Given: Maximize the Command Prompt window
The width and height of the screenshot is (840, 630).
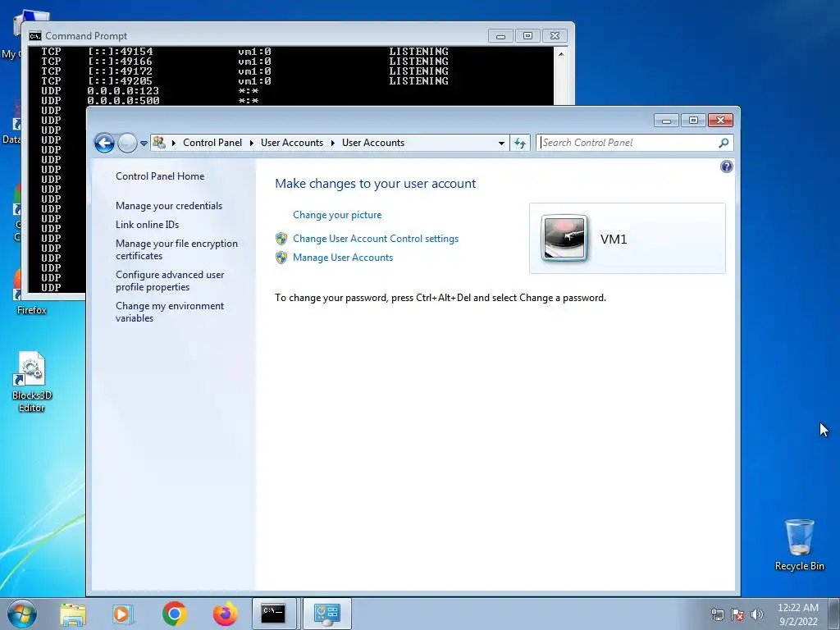Looking at the screenshot, I should click(x=527, y=36).
